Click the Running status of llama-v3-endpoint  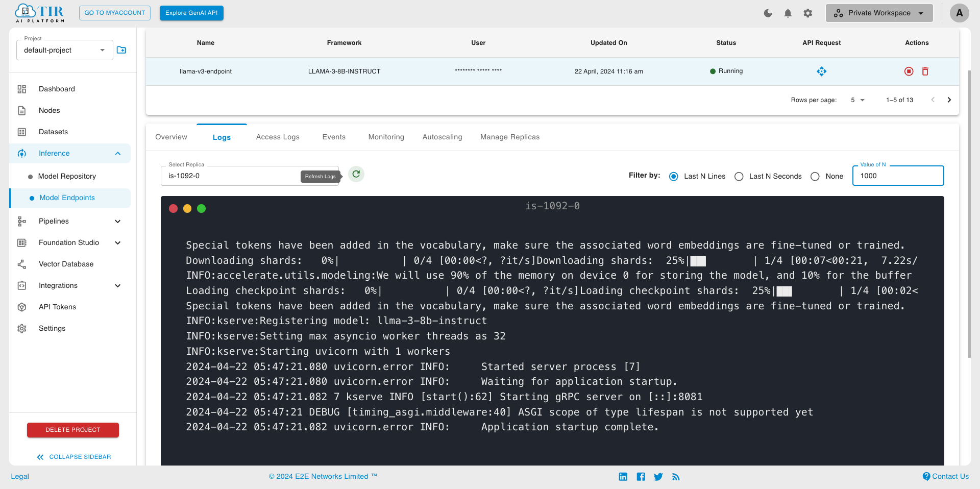(726, 71)
